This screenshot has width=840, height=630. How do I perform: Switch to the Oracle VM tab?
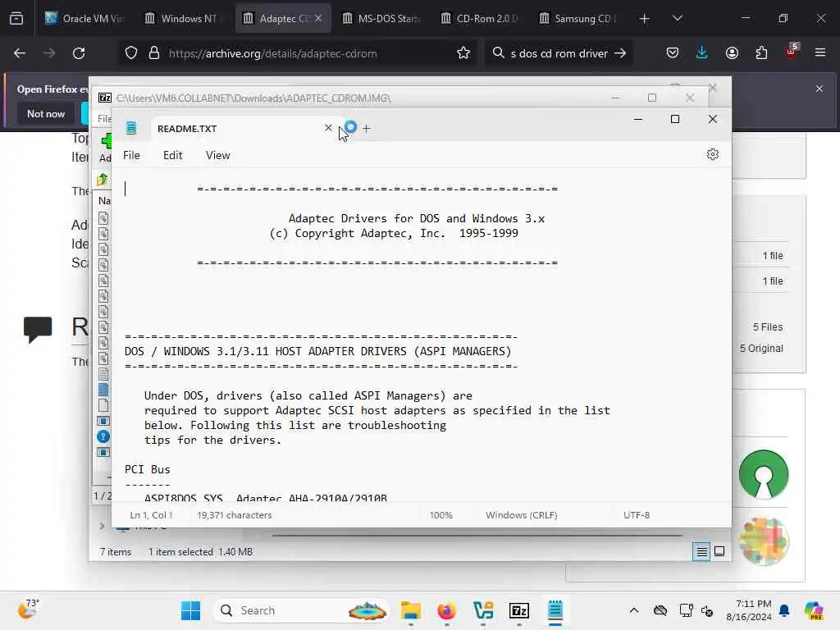[84, 18]
